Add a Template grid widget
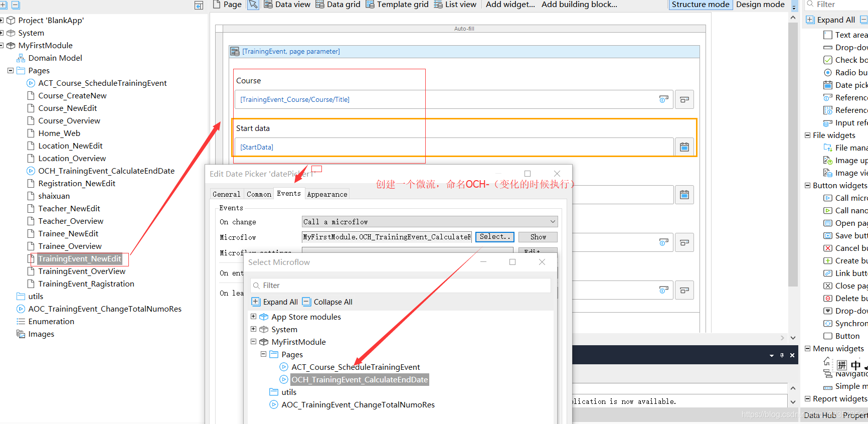This screenshot has width=868, height=424. 397,5
